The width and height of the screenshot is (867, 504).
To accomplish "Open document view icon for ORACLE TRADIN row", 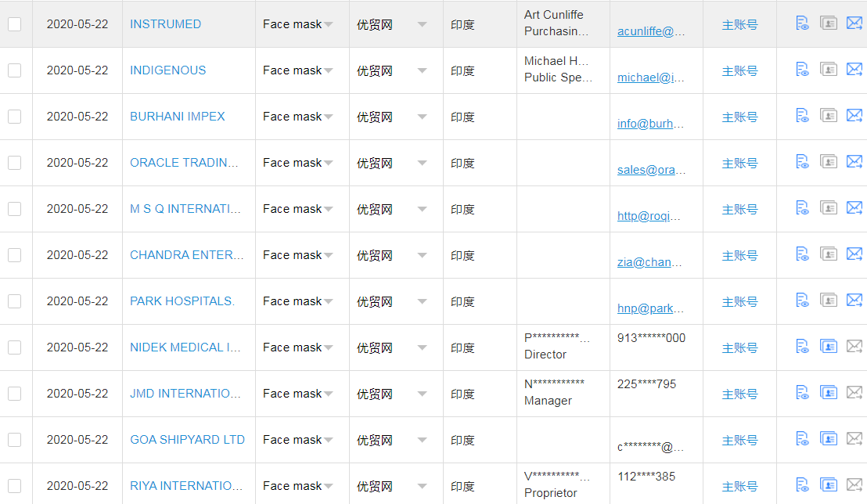I will tap(802, 161).
